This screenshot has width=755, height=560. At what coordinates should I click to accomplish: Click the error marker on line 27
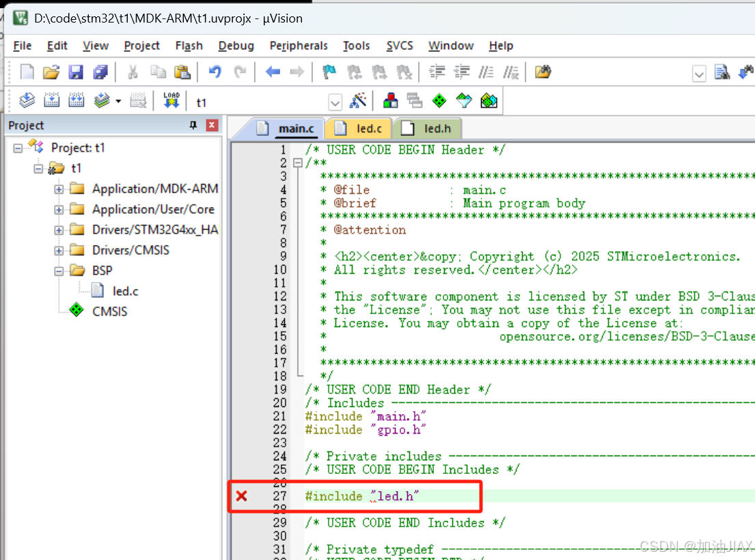242,496
